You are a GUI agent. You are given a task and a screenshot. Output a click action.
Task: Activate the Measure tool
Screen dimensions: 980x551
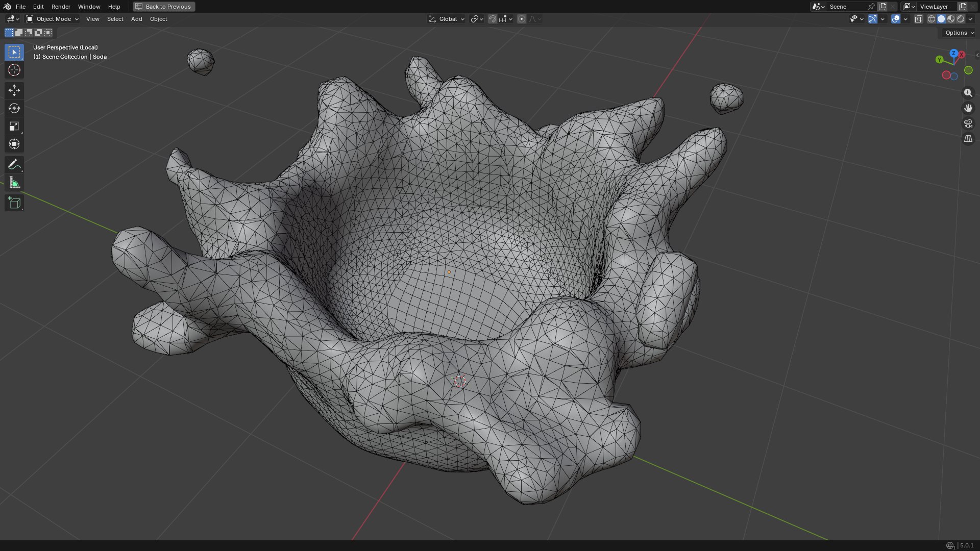pyautogui.click(x=14, y=183)
